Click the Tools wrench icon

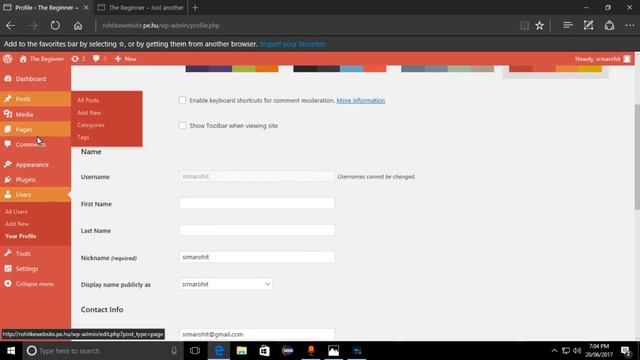[8, 253]
